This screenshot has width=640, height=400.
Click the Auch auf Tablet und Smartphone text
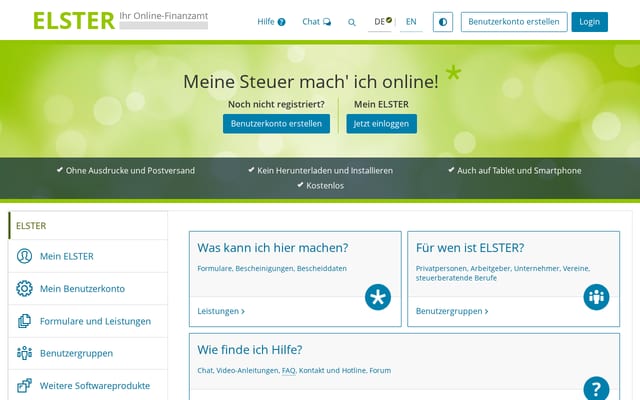(x=519, y=171)
